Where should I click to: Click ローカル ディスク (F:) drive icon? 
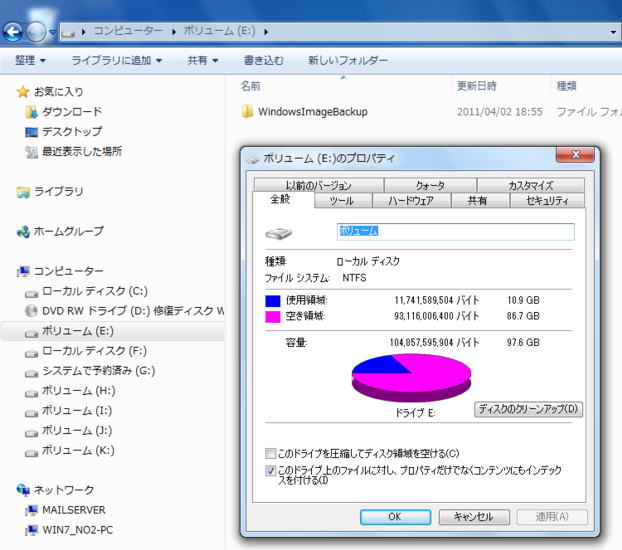31,352
